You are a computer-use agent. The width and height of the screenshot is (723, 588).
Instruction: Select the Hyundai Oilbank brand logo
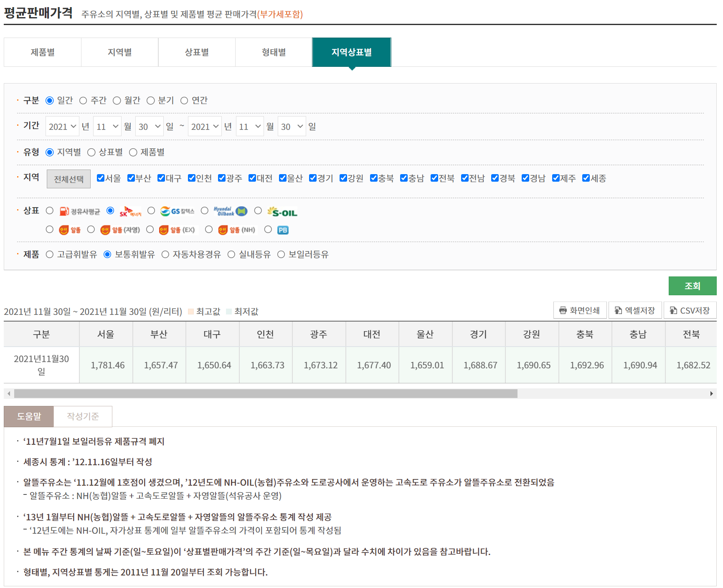230,211
